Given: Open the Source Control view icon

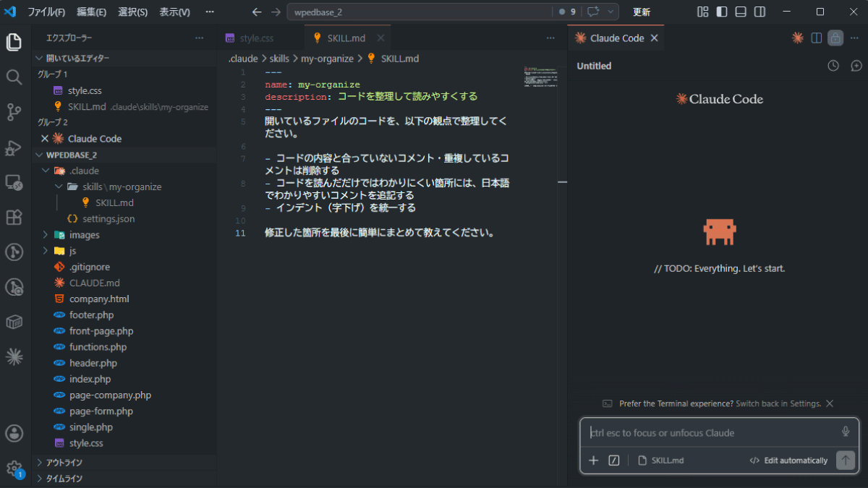Looking at the screenshot, I should point(14,112).
